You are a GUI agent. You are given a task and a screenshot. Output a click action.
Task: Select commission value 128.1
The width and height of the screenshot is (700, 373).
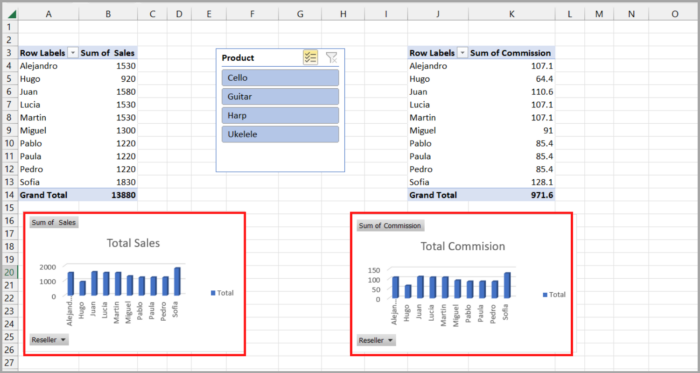(x=512, y=182)
